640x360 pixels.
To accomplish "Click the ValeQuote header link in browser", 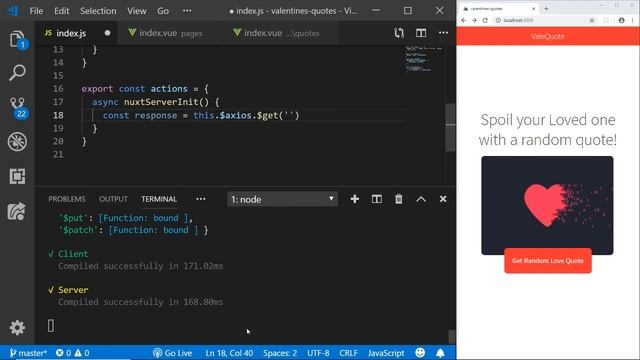I will (548, 36).
